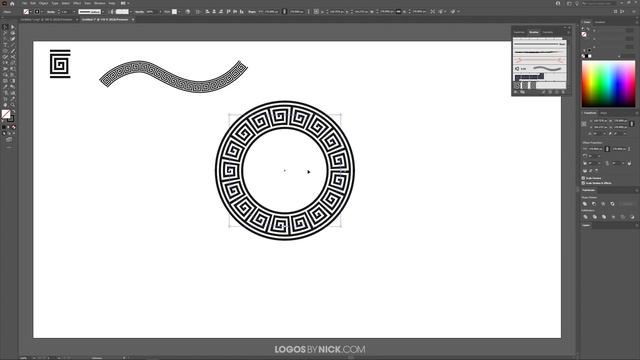Expand the collapsed Layers panel
Viewport: 640px width, 360px height.
[587, 225]
